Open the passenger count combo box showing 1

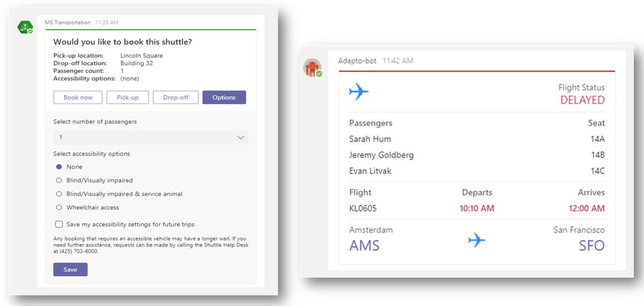pos(151,138)
